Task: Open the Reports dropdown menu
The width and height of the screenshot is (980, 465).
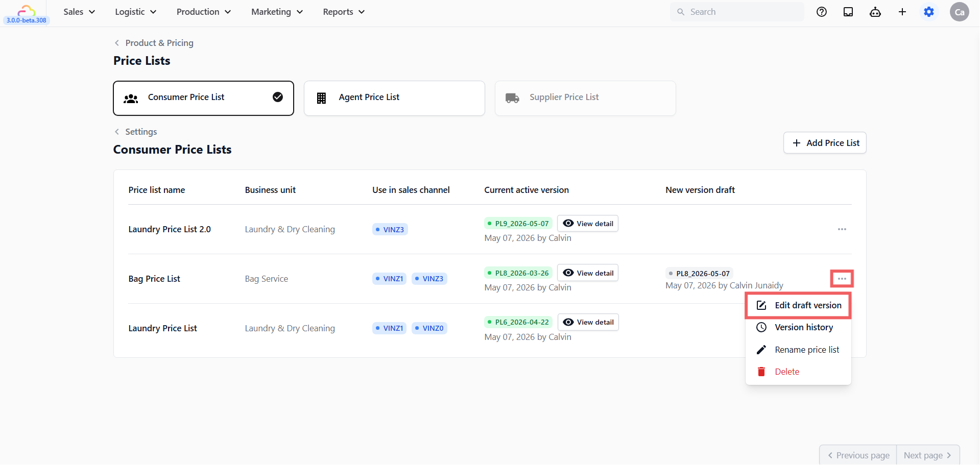Action: point(344,12)
